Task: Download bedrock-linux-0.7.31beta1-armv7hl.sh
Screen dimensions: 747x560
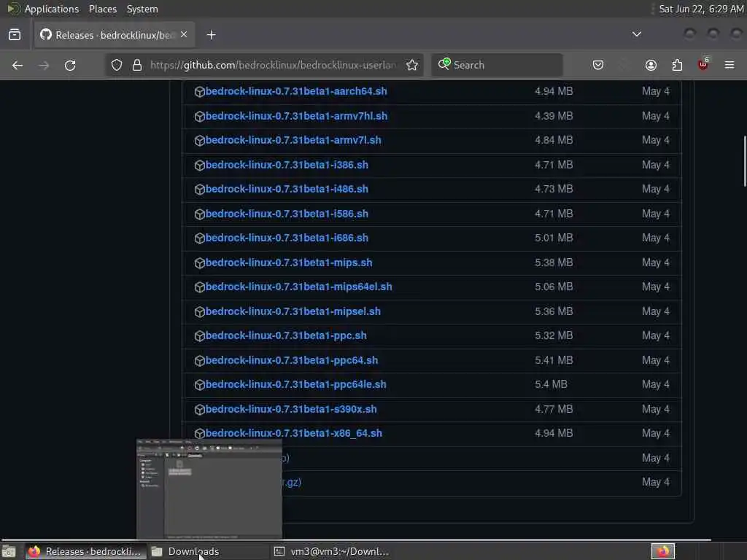Action: click(296, 116)
